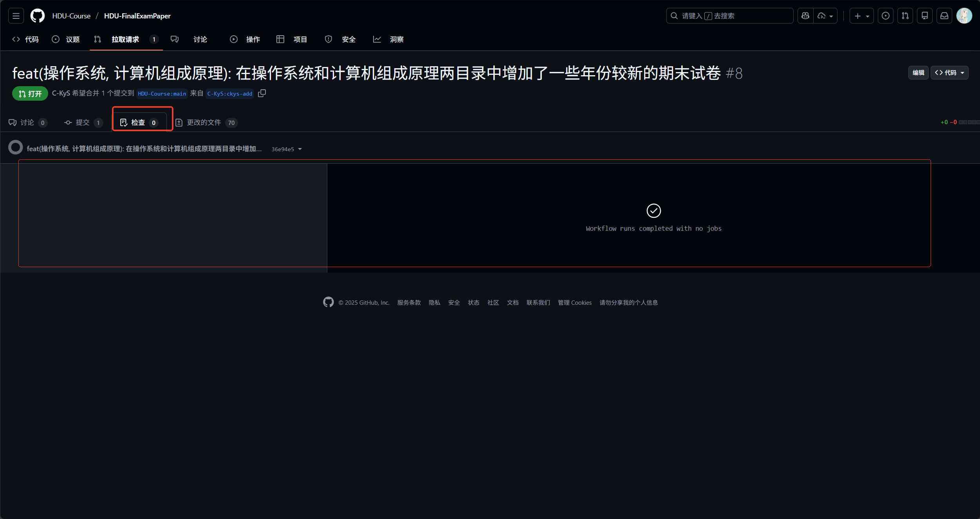Click the PR number #8 text
The width and height of the screenshot is (980, 519).
pos(734,73)
